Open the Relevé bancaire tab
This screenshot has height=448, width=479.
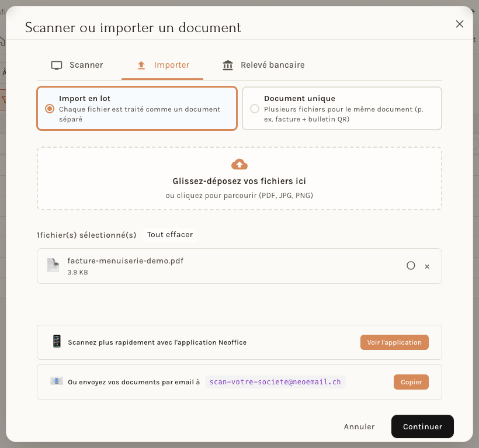(263, 65)
